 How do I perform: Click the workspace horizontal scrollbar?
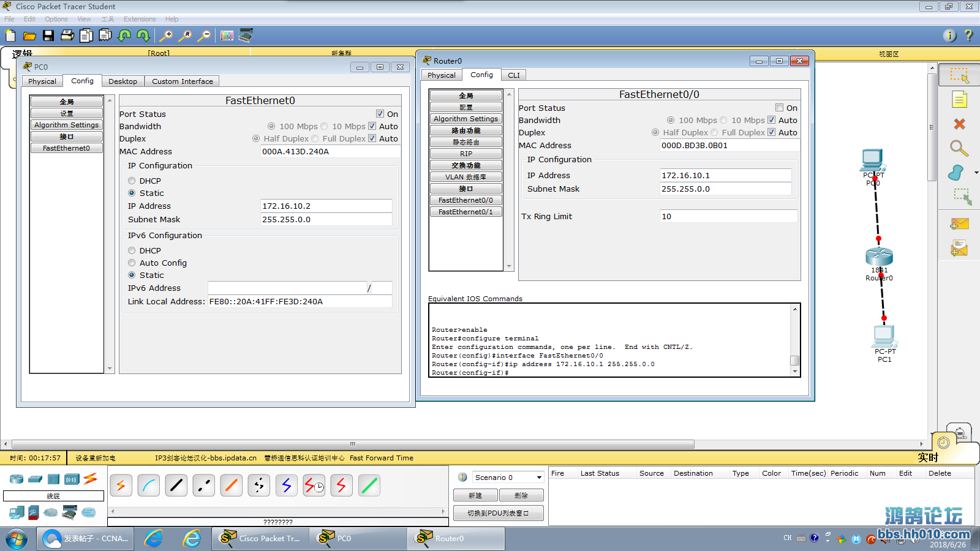(x=353, y=444)
